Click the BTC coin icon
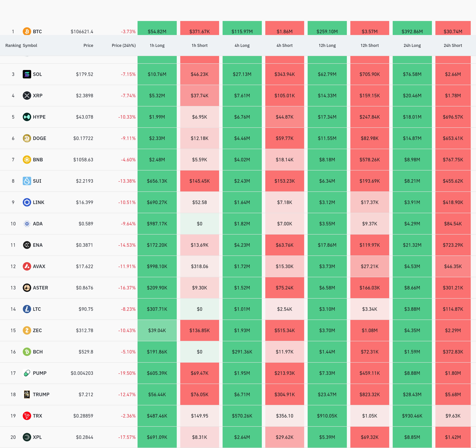This screenshot has width=476, height=448. pyautogui.click(x=27, y=31)
